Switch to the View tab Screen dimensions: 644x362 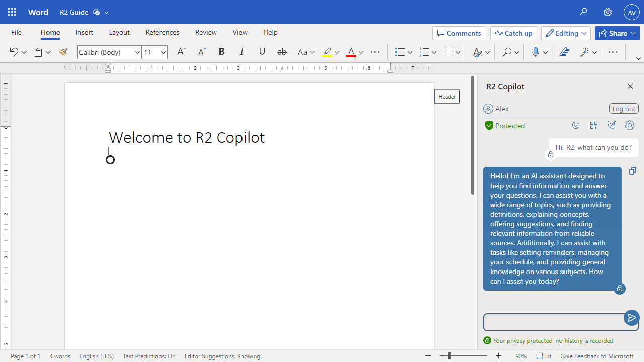coord(240,32)
